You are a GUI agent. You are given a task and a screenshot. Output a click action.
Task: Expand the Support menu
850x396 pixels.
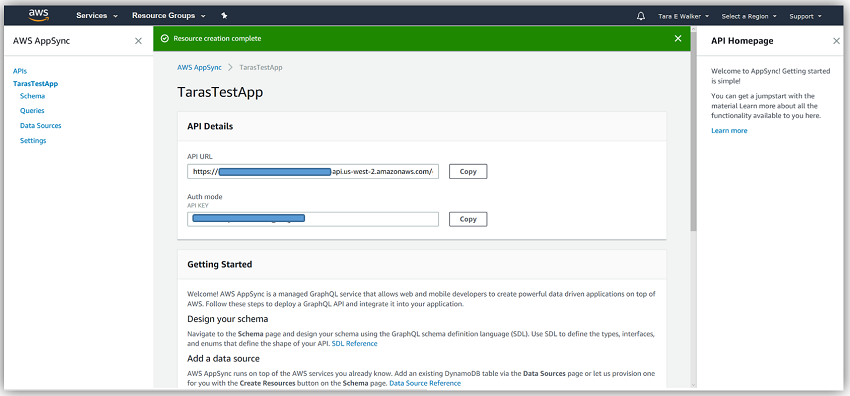click(x=805, y=16)
